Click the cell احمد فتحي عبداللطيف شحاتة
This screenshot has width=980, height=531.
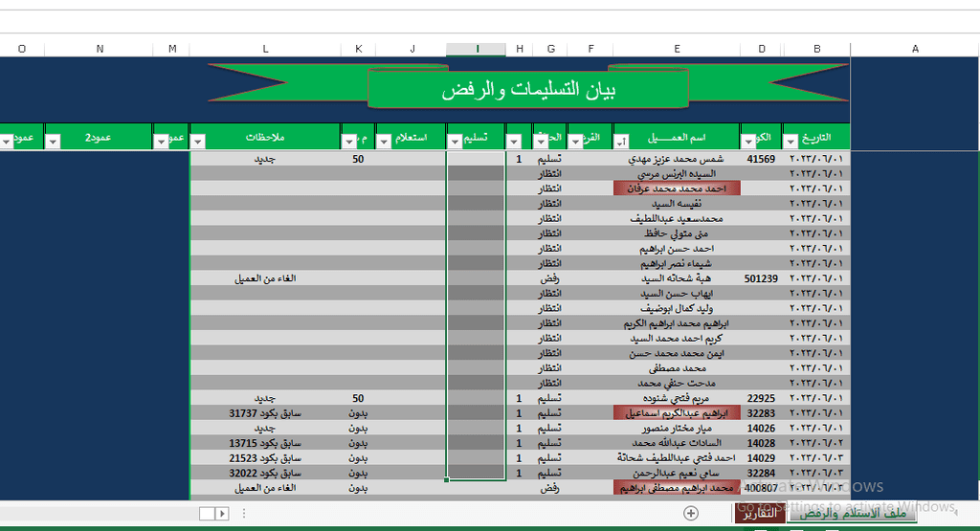click(677, 458)
